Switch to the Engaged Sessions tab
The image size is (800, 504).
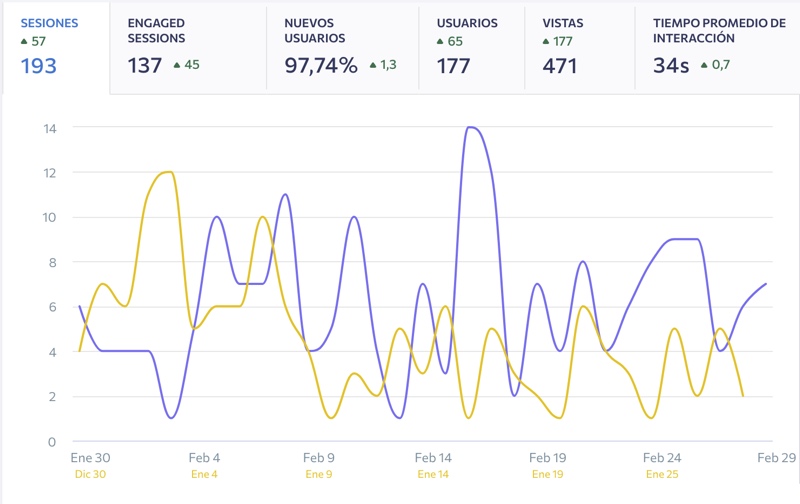click(188, 48)
